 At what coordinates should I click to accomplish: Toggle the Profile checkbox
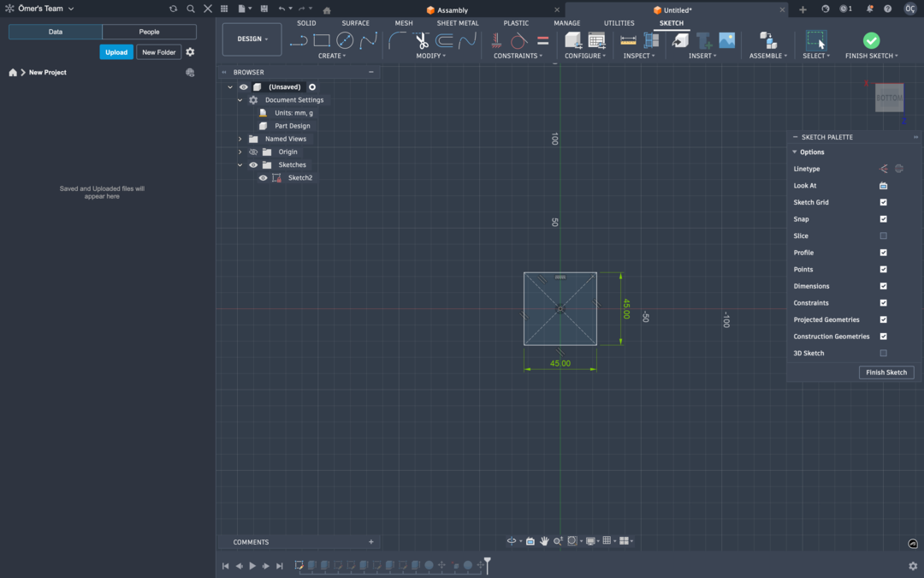(883, 253)
